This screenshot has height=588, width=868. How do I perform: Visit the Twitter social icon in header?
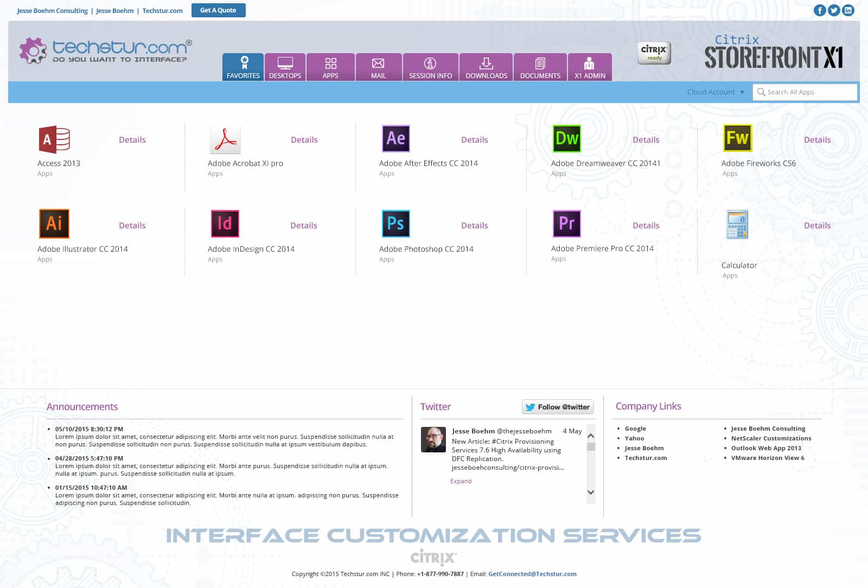(834, 10)
